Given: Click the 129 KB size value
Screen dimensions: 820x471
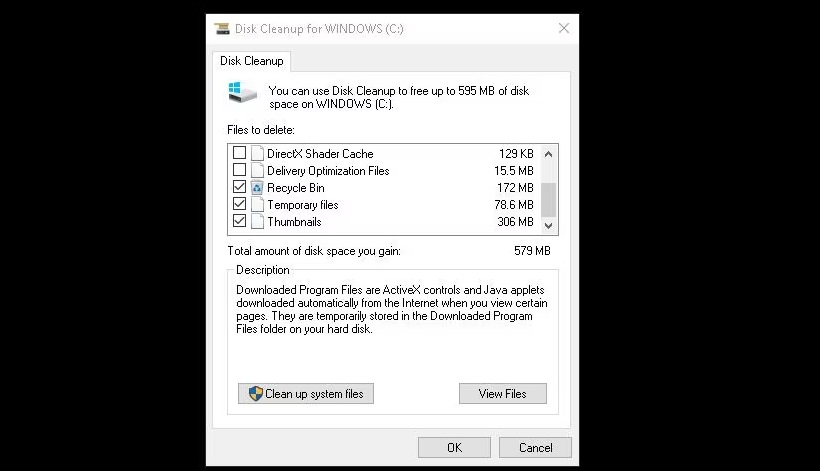Looking at the screenshot, I should tap(516, 154).
